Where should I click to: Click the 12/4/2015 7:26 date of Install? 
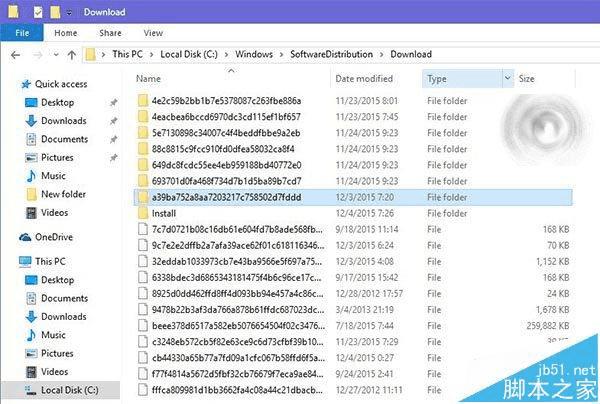click(364, 213)
